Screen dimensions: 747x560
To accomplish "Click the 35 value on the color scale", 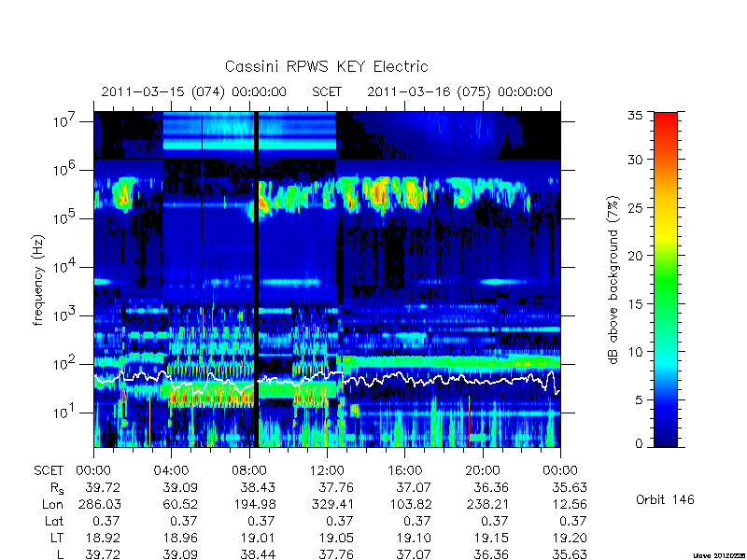I will [635, 115].
